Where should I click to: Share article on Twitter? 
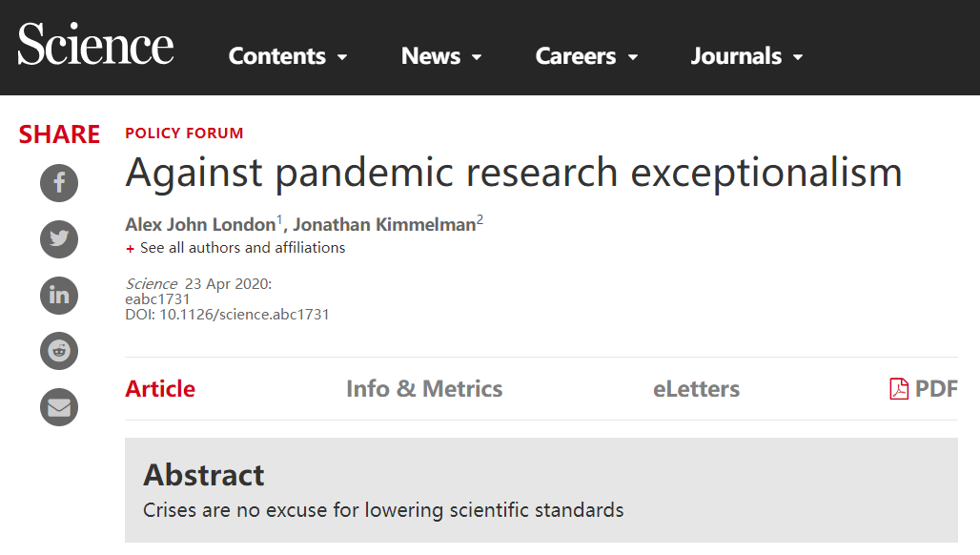click(x=59, y=238)
